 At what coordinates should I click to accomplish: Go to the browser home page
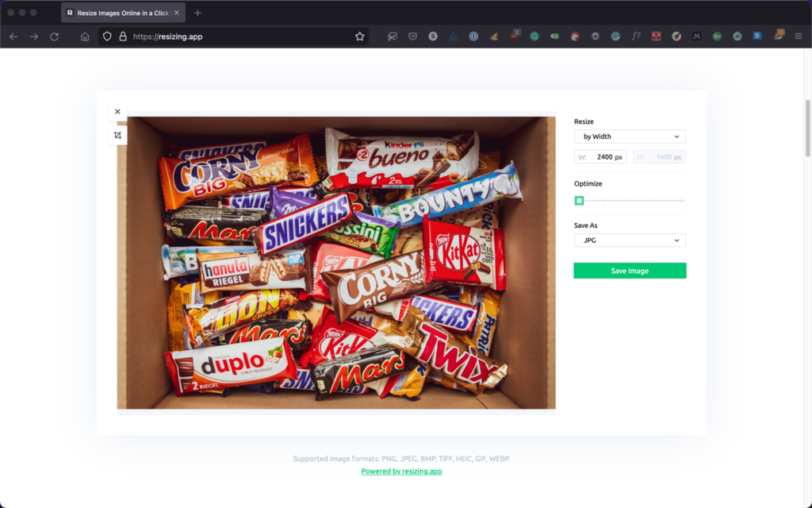pos(85,37)
